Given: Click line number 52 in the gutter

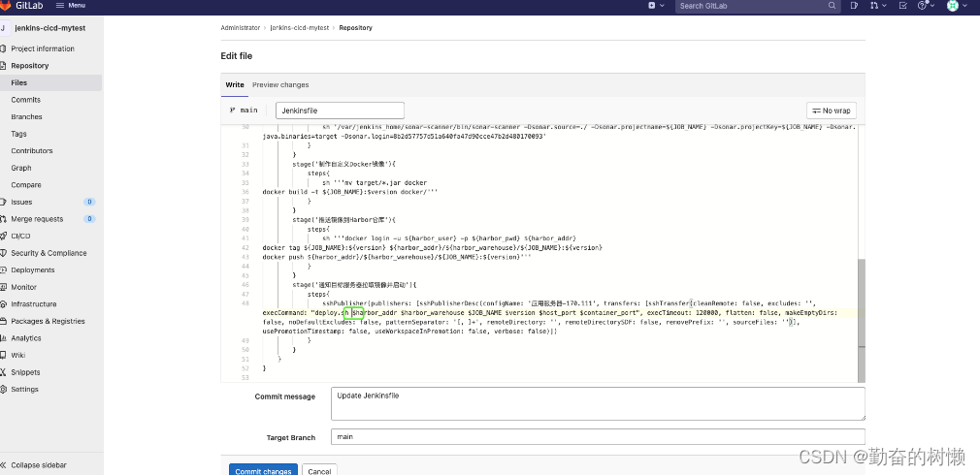Looking at the screenshot, I should (x=245, y=368).
